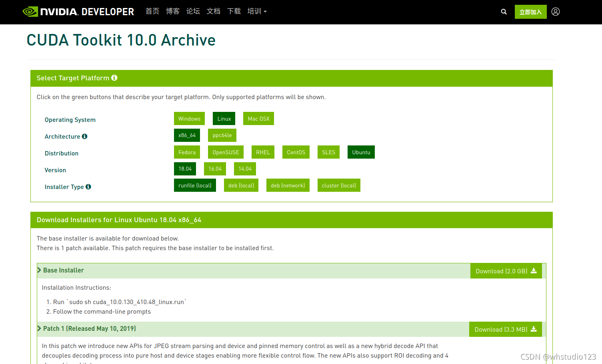Select Windows operating system
602x364 pixels.
coord(189,119)
